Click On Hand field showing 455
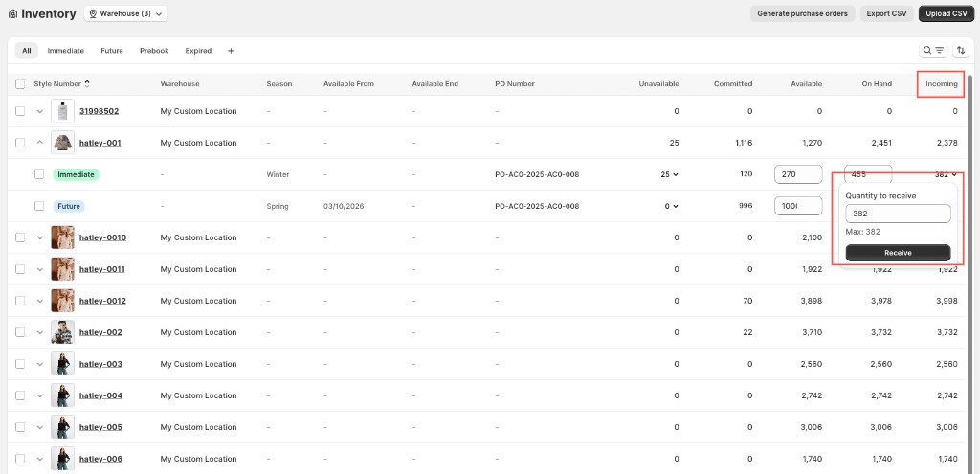The image size is (980, 474). tap(868, 173)
